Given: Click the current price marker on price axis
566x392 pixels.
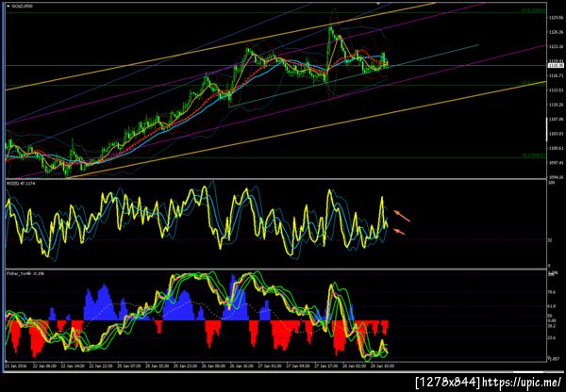Looking at the screenshot, I should (x=554, y=65).
